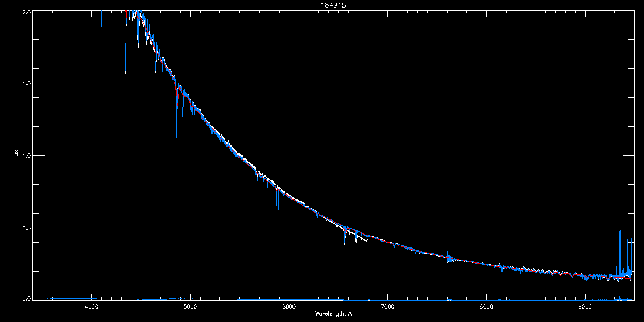Click the 0.5 flux tick label

[25, 228]
